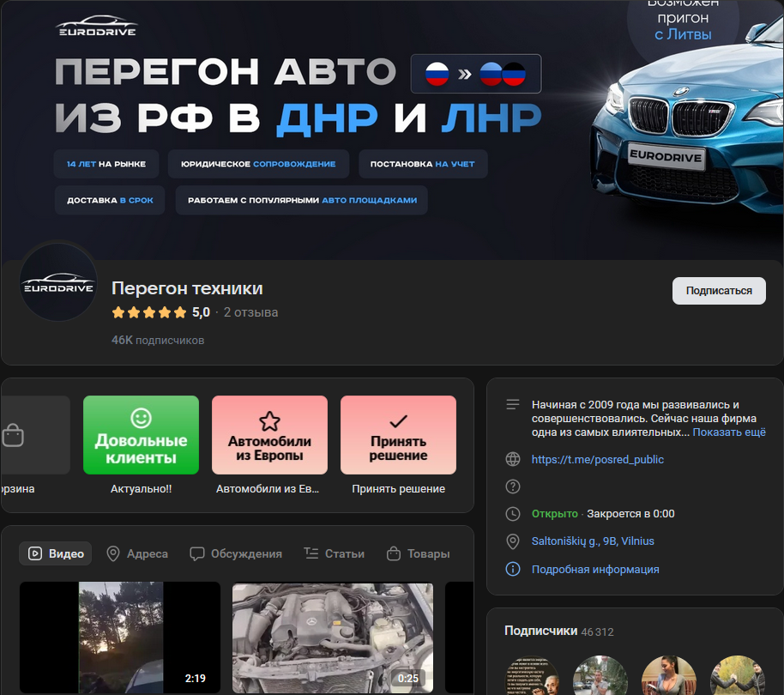Click the clock icon beside opening hours
The width and height of the screenshot is (784, 695).
pos(512,513)
